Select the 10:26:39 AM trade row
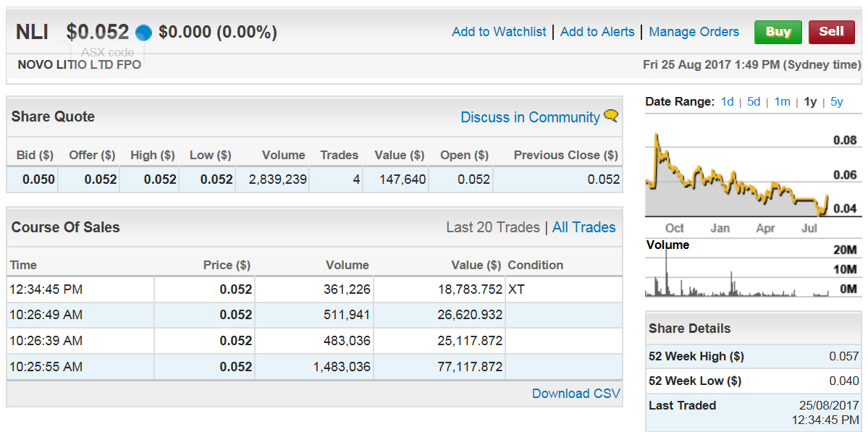The width and height of the screenshot is (868, 432). (x=314, y=340)
